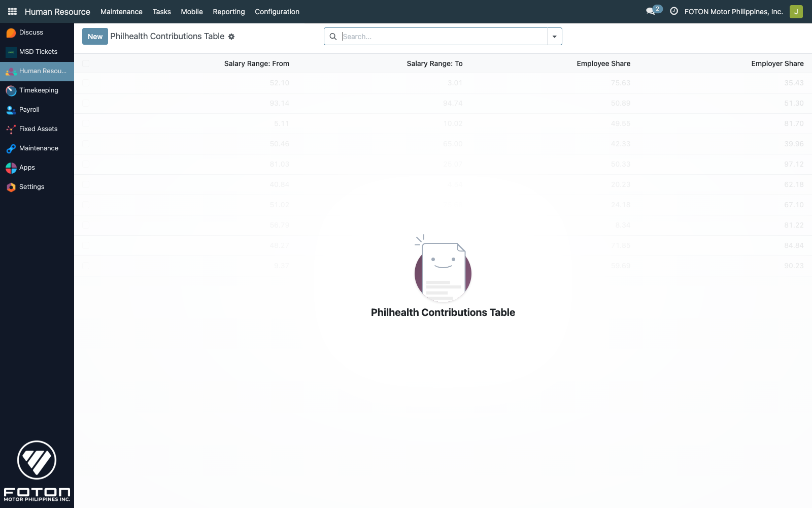The height and width of the screenshot is (508, 812).
Task: Open the Configuration menu
Action: (x=277, y=12)
